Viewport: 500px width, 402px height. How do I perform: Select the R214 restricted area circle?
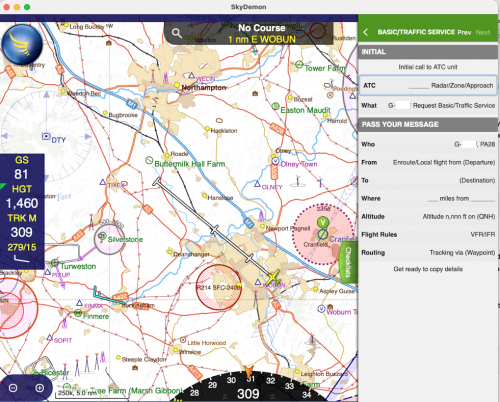pos(219,287)
